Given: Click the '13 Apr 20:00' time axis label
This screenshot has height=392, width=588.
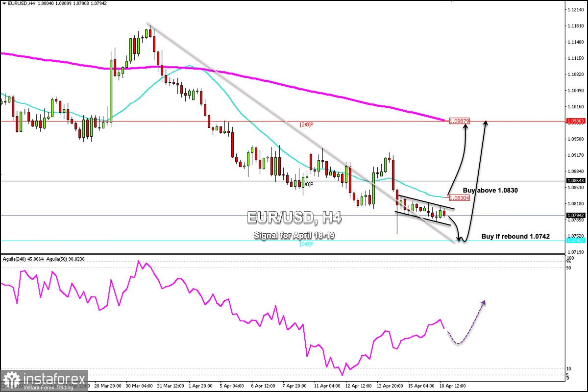Looking at the screenshot, I should click(390, 386).
